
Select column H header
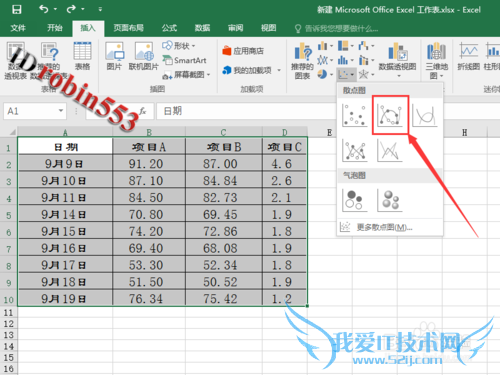(464, 132)
